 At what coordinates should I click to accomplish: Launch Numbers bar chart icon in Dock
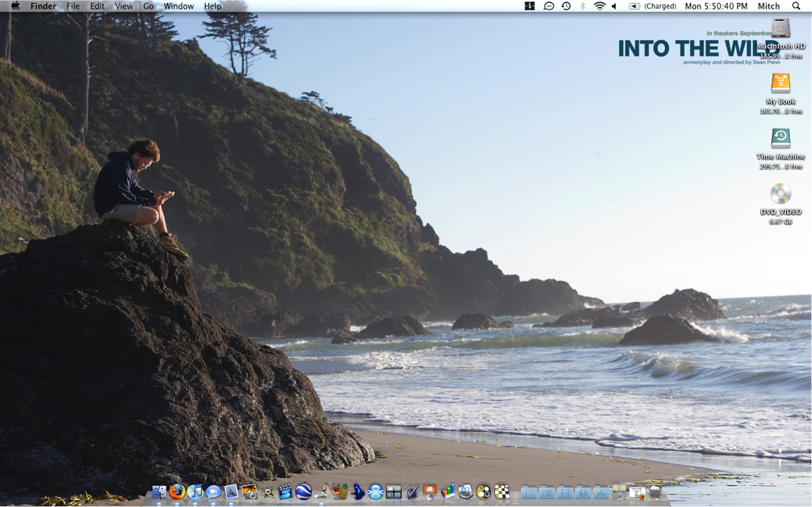[x=448, y=492]
